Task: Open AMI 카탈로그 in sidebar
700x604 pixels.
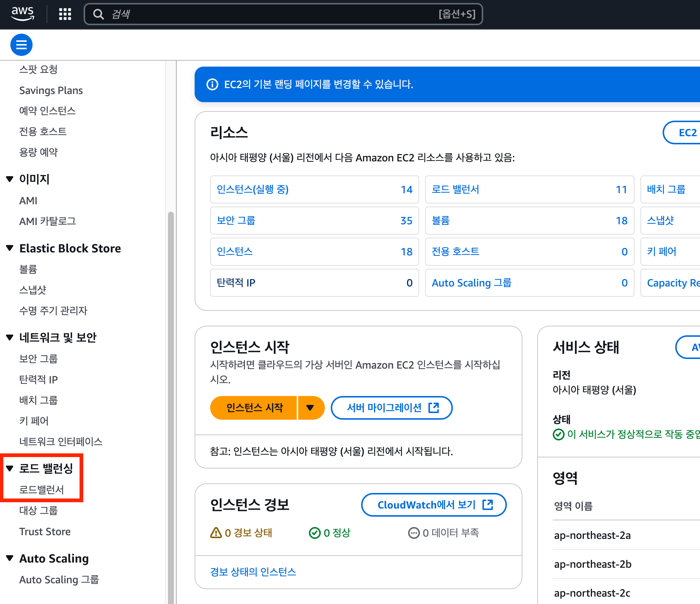Action: (x=47, y=221)
